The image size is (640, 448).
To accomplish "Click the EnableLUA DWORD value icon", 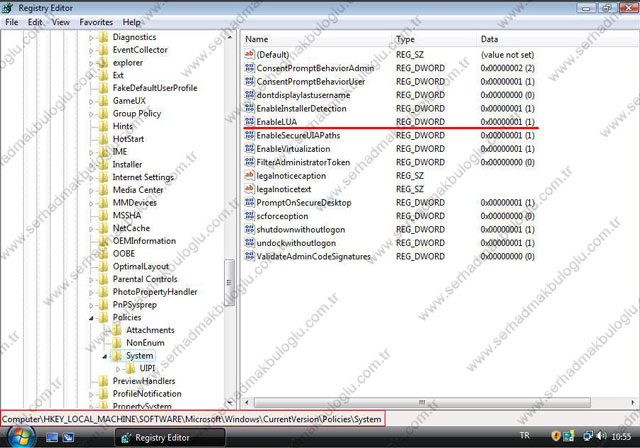I will coord(249,121).
